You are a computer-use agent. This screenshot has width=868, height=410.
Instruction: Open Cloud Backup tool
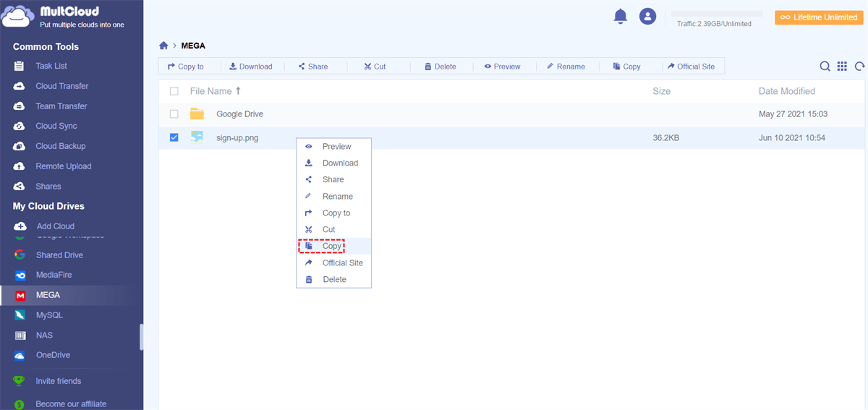tap(60, 146)
